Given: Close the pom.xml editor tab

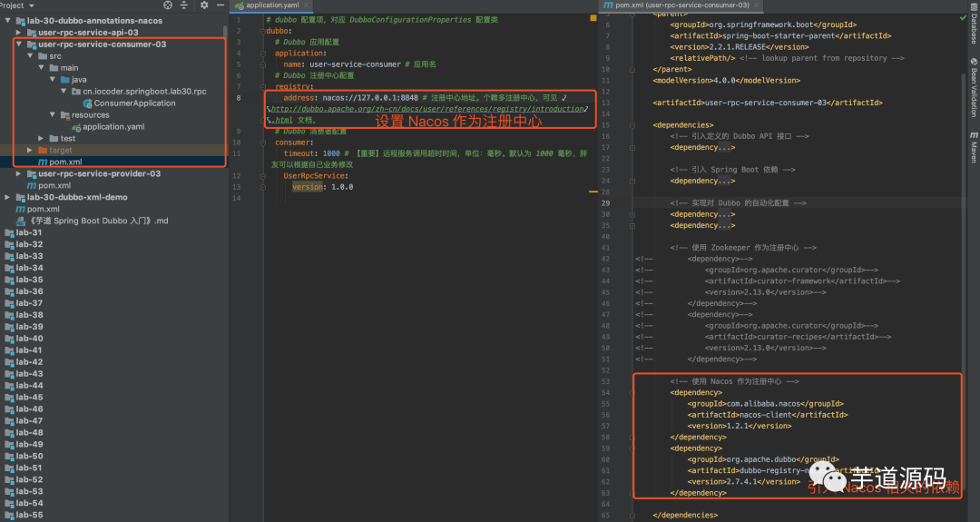Looking at the screenshot, I should (x=756, y=5).
